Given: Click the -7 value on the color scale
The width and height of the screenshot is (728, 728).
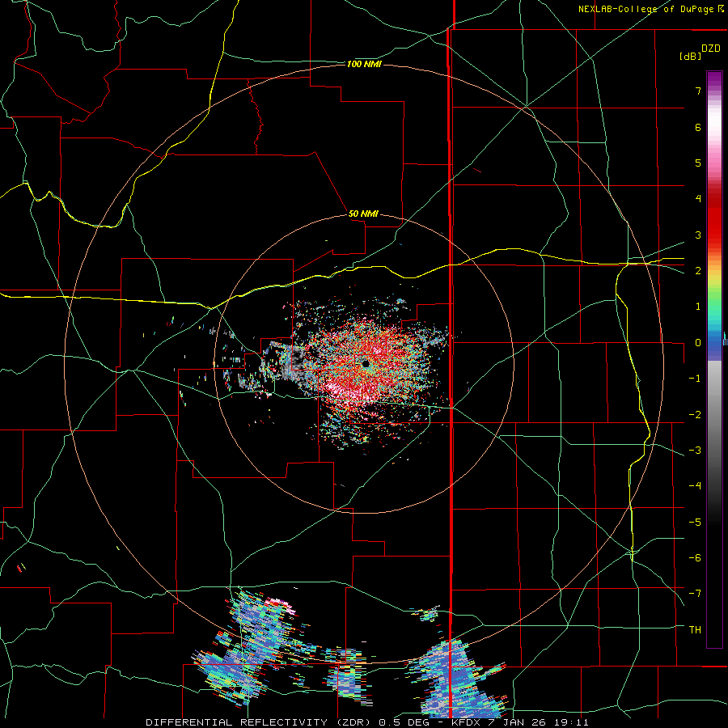Looking at the screenshot, I should (695, 594).
